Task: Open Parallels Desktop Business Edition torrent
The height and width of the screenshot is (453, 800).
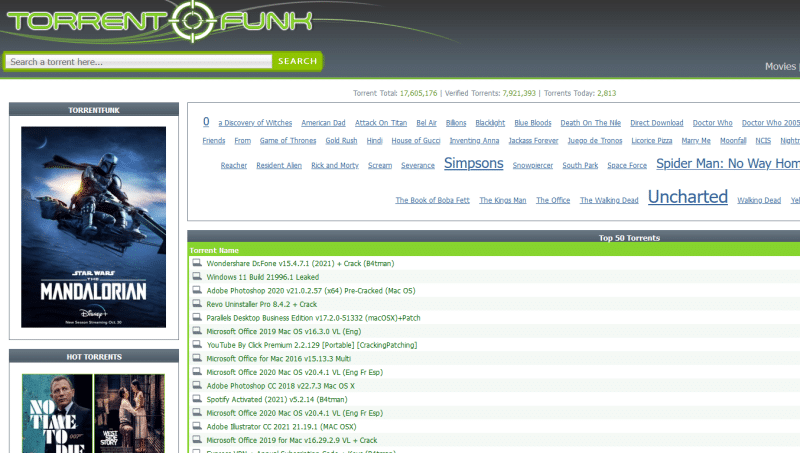Action: 313,318
